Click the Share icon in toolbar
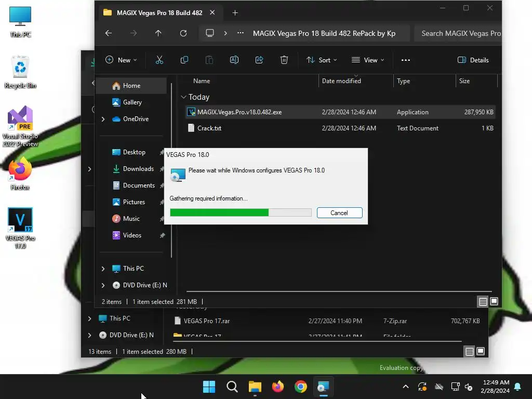This screenshot has height=399, width=532. [x=259, y=60]
